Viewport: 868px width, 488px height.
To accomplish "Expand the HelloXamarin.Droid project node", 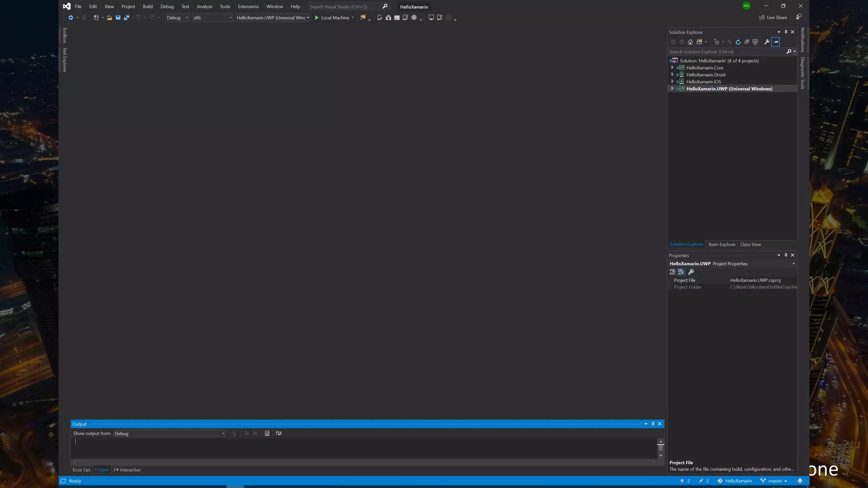I will (x=672, y=75).
